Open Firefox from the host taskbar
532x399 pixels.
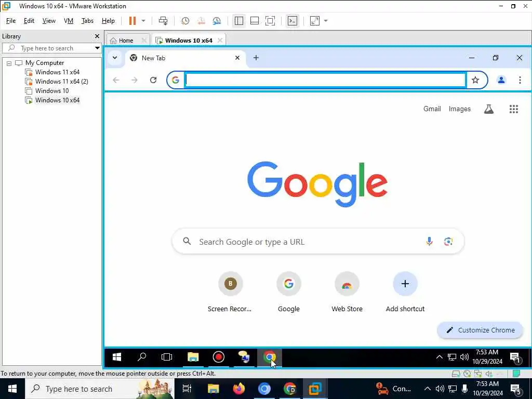coord(238,389)
